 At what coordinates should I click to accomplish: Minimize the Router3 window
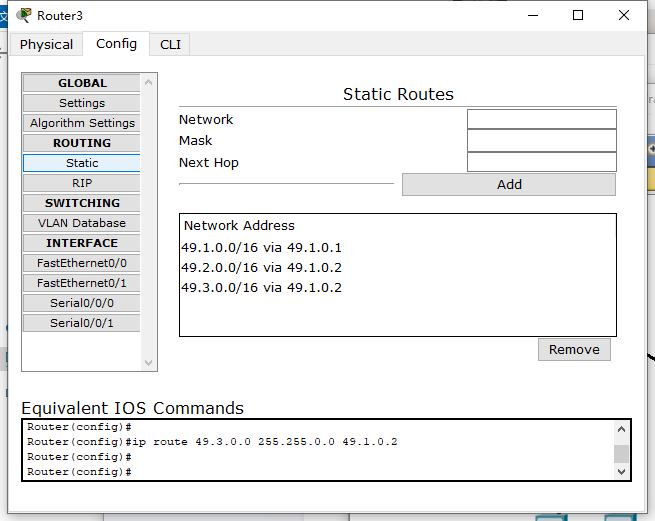(x=533, y=16)
